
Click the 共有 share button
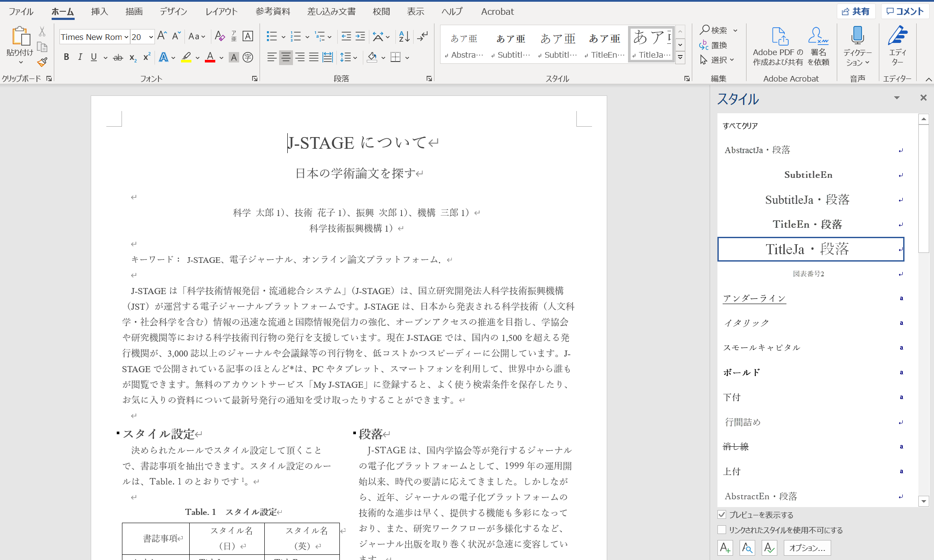click(x=856, y=12)
